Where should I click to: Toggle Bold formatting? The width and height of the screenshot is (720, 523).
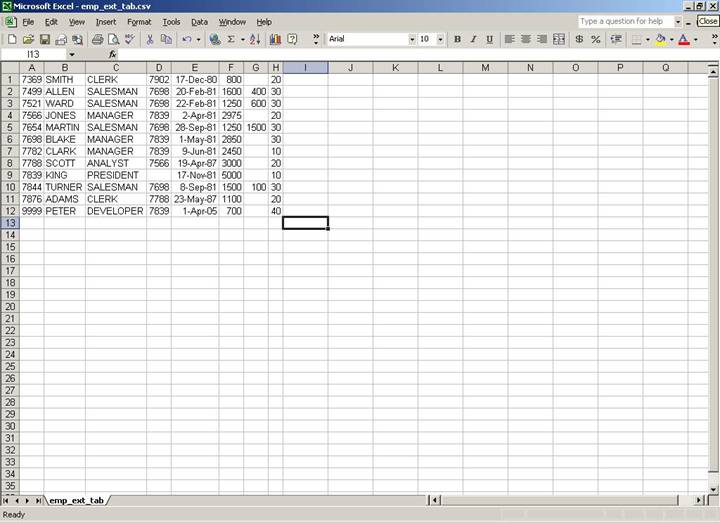click(457, 39)
